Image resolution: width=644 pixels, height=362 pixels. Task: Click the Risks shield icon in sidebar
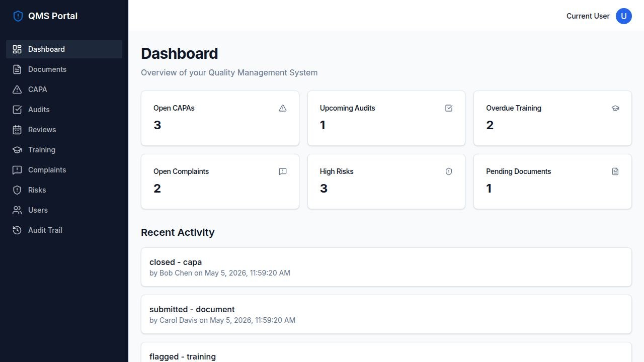point(17,190)
